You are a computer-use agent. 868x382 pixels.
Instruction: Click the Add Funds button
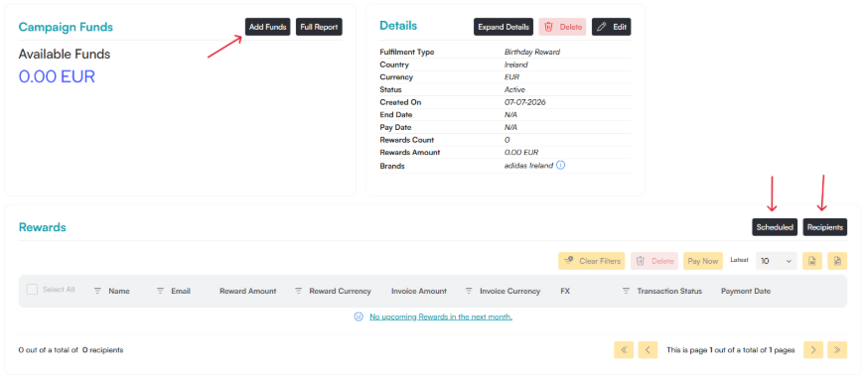268,27
